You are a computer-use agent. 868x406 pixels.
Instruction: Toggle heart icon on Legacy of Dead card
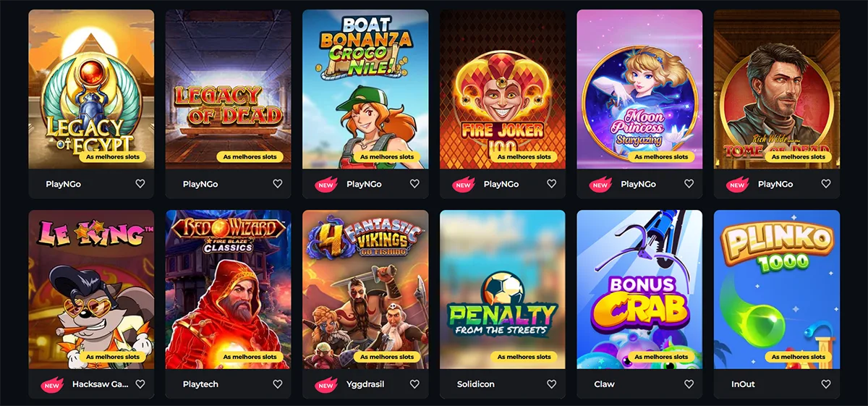pos(278,184)
